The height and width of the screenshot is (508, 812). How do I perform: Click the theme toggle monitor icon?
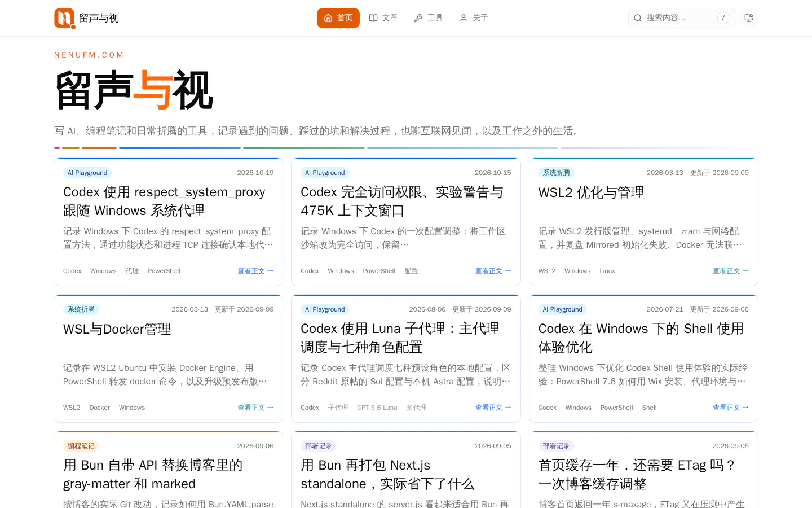tap(749, 18)
